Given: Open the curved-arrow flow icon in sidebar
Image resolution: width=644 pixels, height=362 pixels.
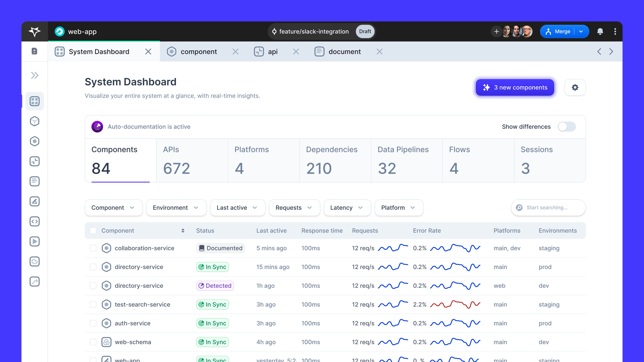Looking at the screenshot, I should click(35, 282).
